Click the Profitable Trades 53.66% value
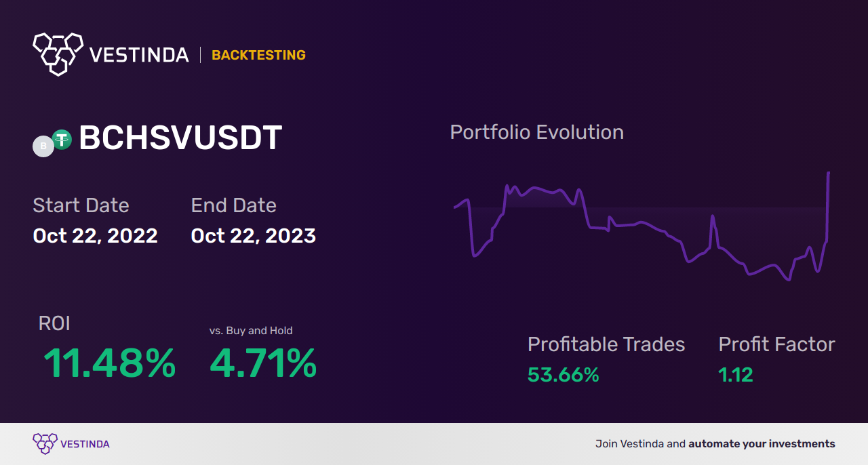The height and width of the screenshot is (465, 868). [x=564, y=375]
